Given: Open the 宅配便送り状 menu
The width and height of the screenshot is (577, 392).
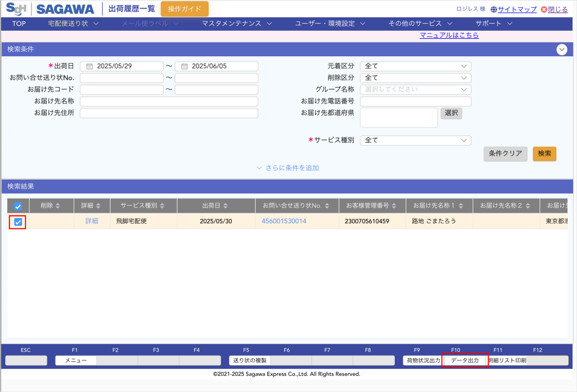Looking at the screenshot, I should (x=73, y=24).
